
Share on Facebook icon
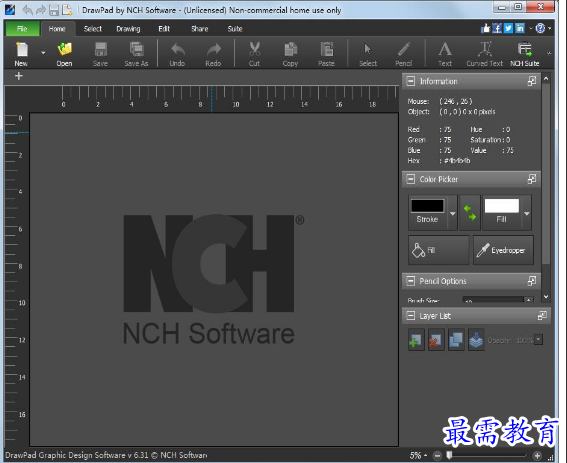497,28
